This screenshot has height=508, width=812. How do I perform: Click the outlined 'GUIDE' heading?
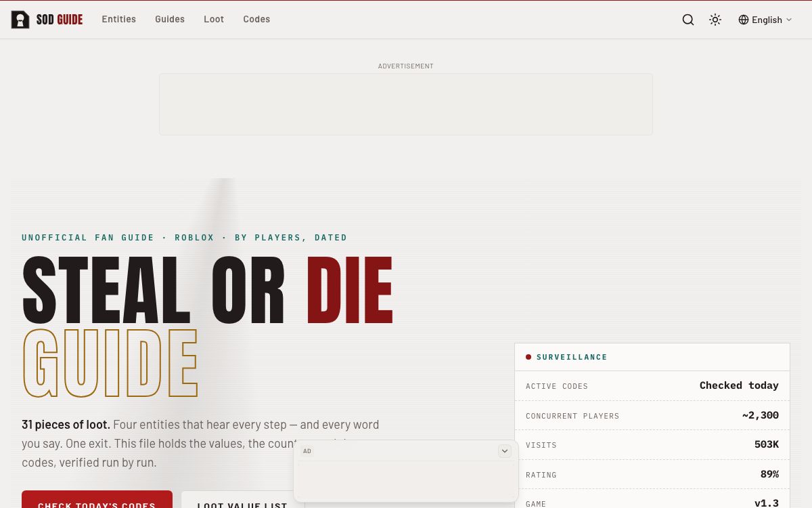(x=110, y=364)
